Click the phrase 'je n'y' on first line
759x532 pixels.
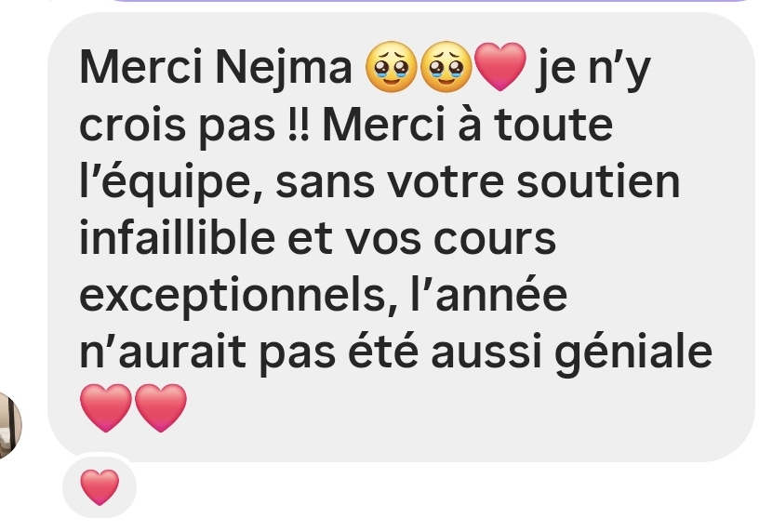click(593, 69)
